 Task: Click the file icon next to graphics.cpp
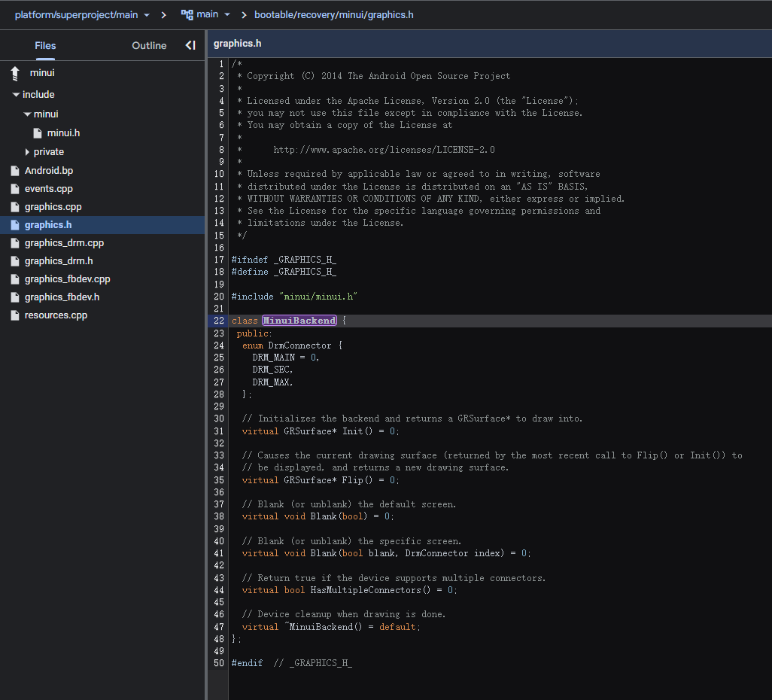coord(14,207)
